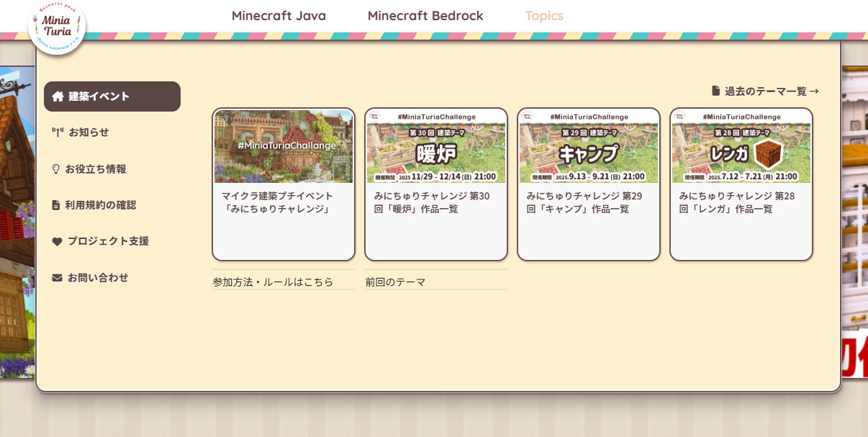
Task: Select the Topics navigation item
Action: 544,16
